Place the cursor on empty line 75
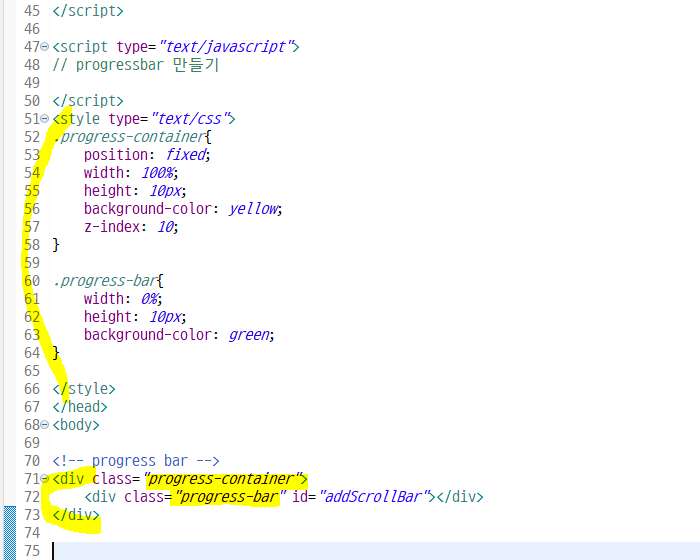700x560 pixels. tap(375, 551)
